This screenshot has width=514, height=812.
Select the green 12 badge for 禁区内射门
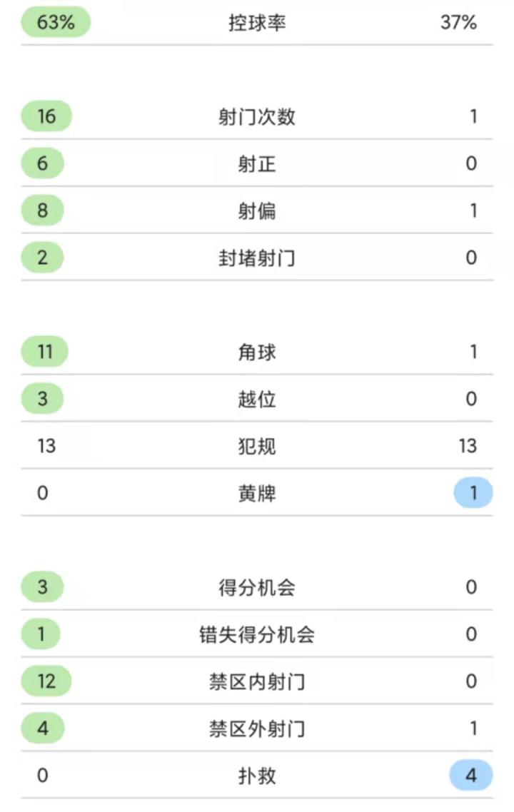pos(46,681)
